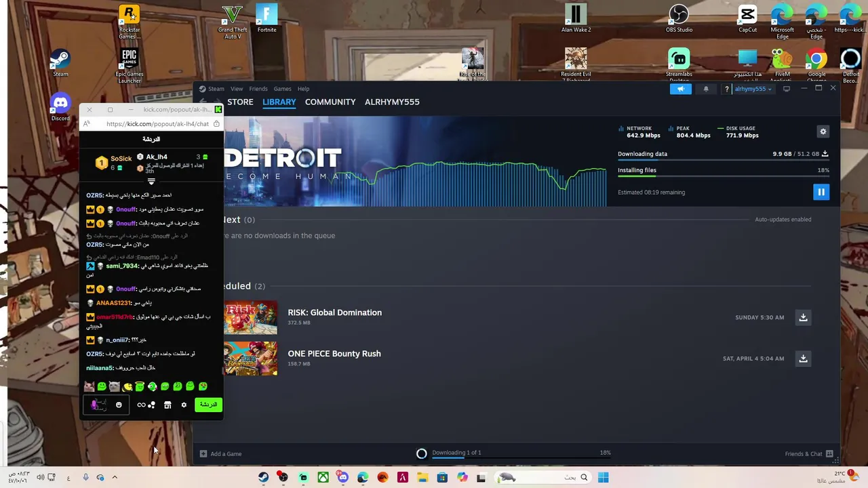Viewport: 868px width, 488px height.
Task: Download RISK: Global Domination now
Action: [803, 317]
